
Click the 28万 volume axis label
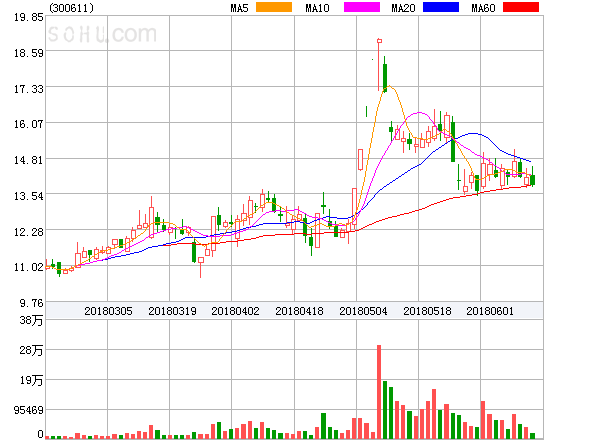point(31,350)
